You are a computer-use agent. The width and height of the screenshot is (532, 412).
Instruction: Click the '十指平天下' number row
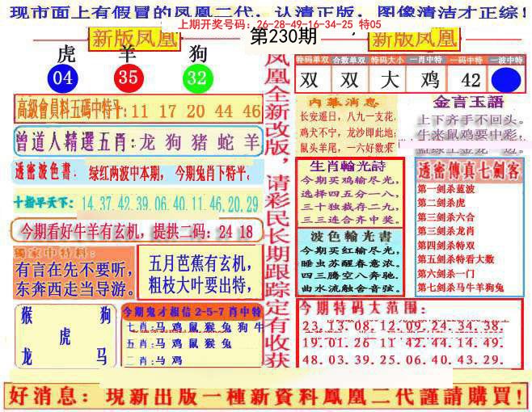click(137, 203)
